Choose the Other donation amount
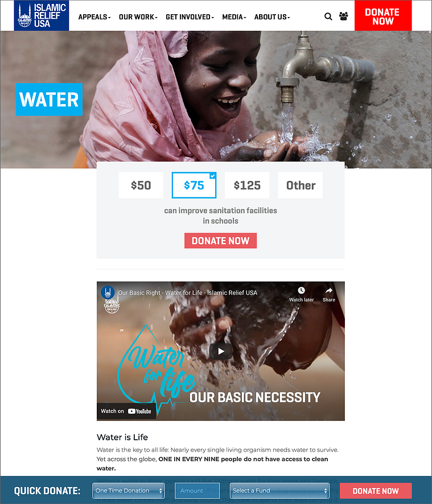Screen dimensions: 432x504 tap(301, 185)
